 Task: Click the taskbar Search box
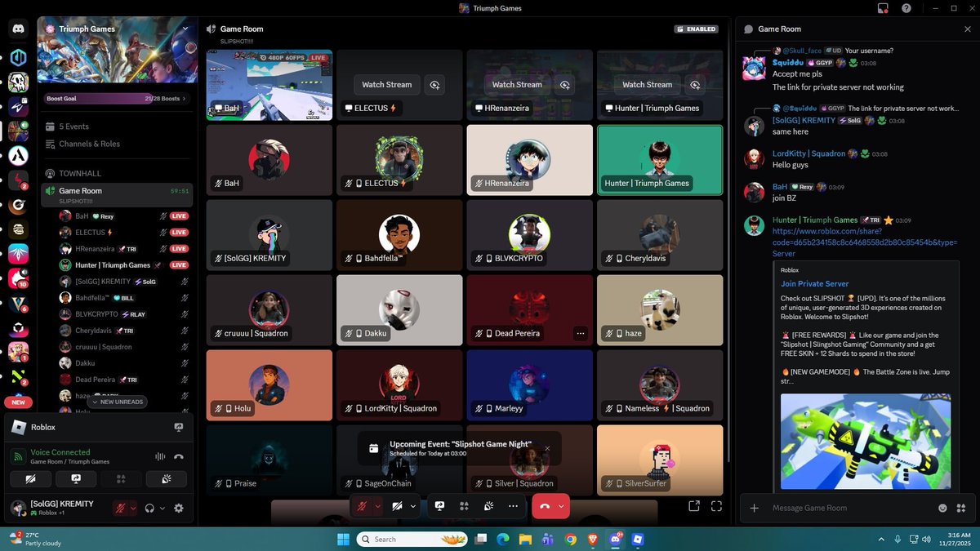[x=413, y=539]
